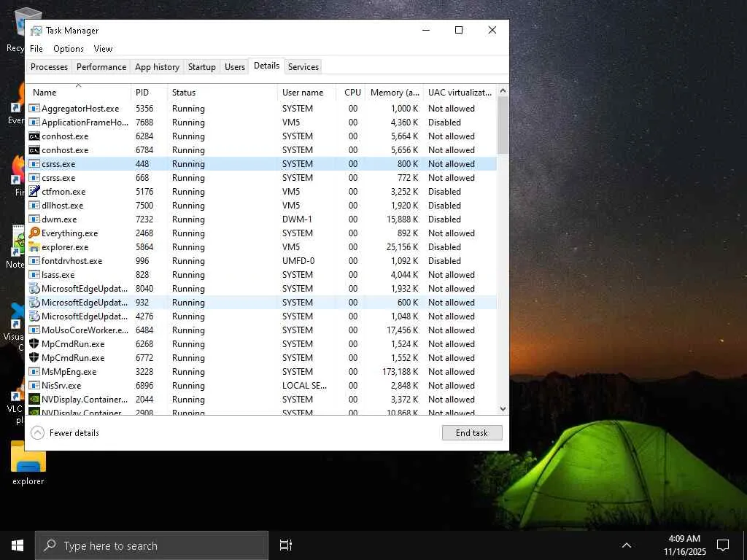Viewport: 747px width, 560px height.
Task: Select the NisSrv.exe process
Action: 262,385
